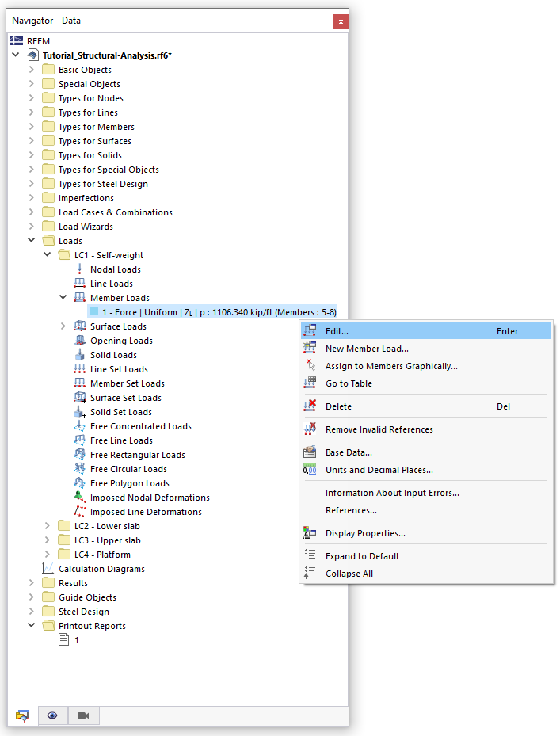Click the Calculation Diagrams chart icon
Viewport: 560px width, 736px height.
(x=48, y=568)
